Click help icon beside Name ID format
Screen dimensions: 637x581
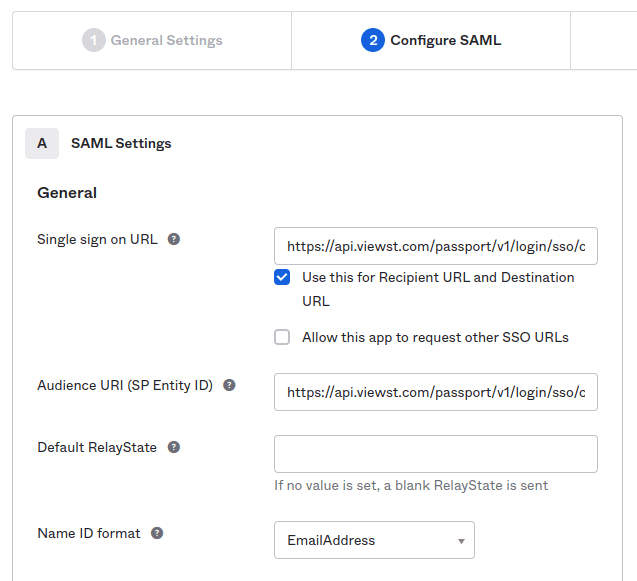coord(157,533)
